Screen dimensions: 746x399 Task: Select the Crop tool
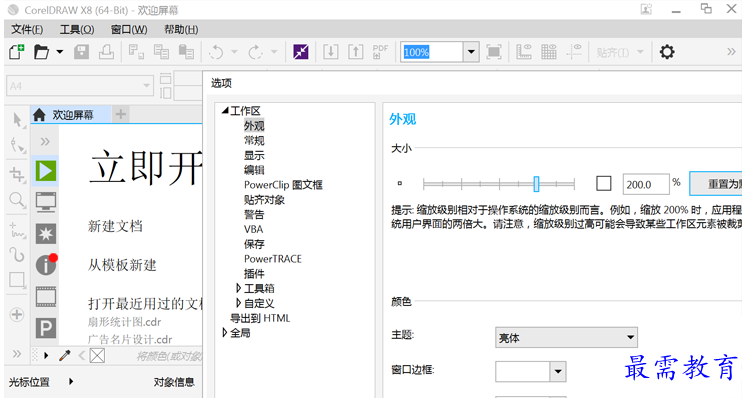click(x=17, y=175)
